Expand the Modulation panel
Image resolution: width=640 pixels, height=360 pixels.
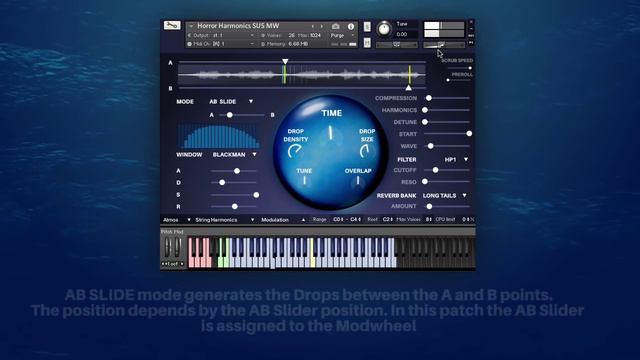click(x=283, y=220)
